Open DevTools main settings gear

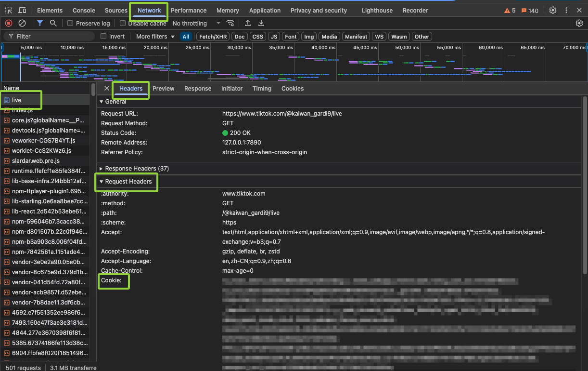(x=553, y=10)
